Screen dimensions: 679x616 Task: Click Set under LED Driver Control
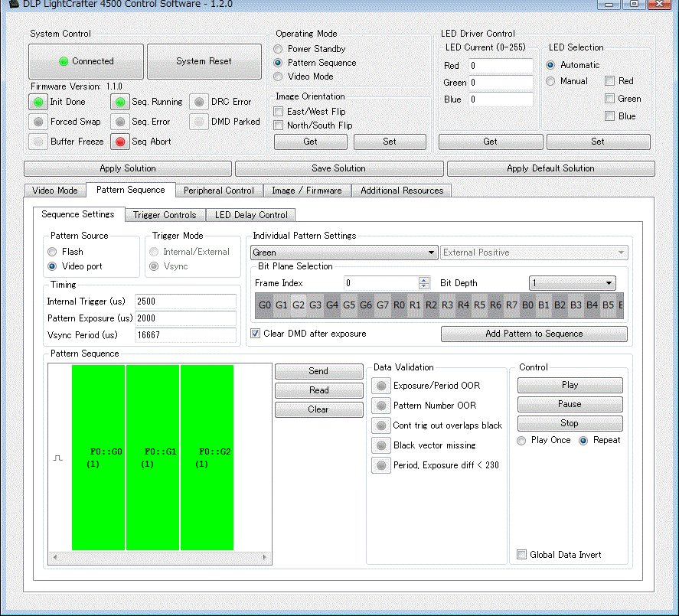coord(598,142)
